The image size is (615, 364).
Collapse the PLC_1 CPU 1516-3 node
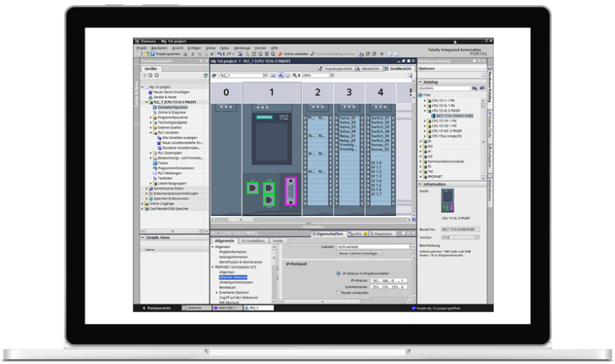click(x=147, y=102)
